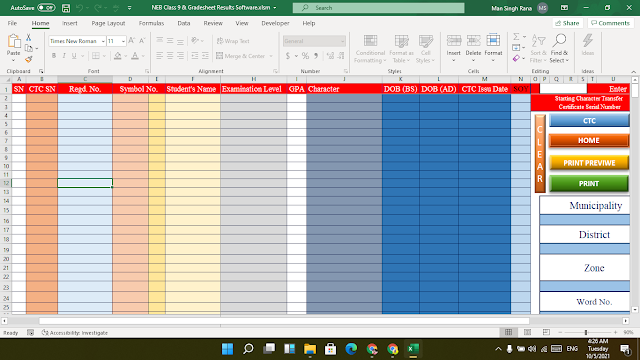The image size is (640, 360).
Task: Toggle the AutoSave switch
Action: (x=46, y=8)
